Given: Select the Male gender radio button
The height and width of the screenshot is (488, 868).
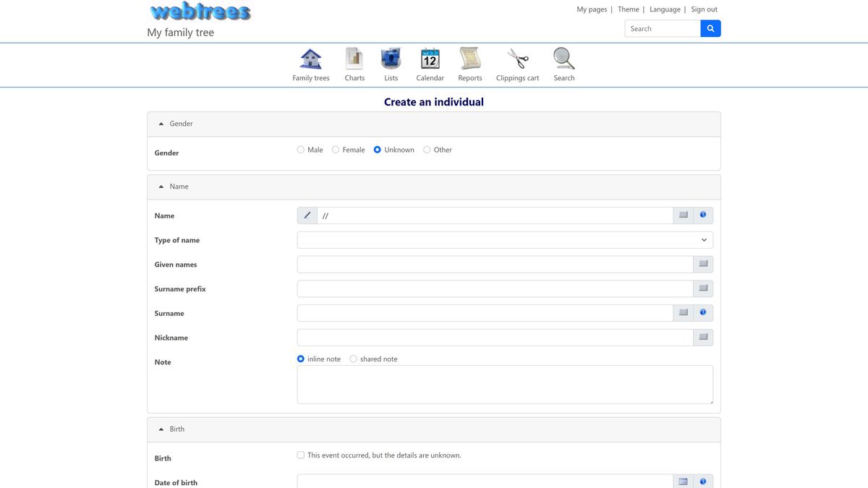Looking at the screenshot, I should 300,149.
